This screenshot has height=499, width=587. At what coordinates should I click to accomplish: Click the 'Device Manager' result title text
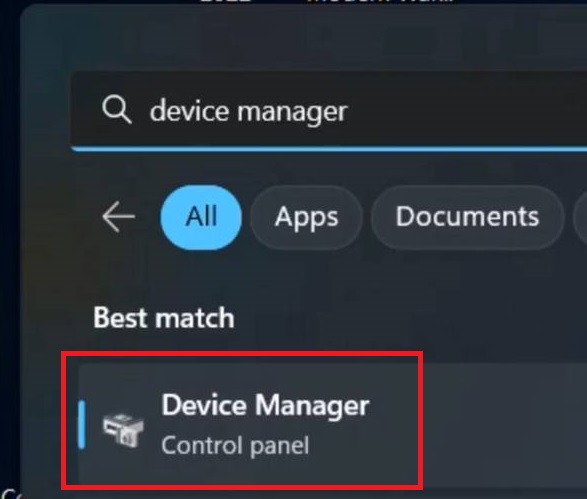(265, 405)
